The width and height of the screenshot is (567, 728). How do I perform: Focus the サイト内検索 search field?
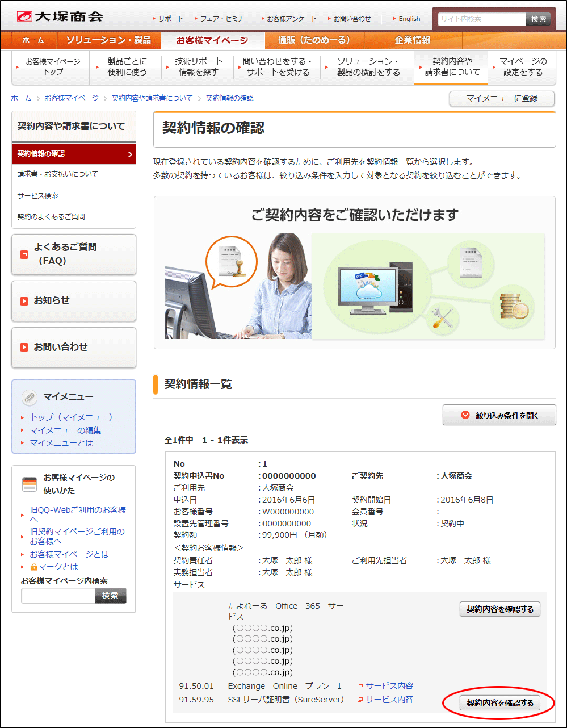coord(481,19)
